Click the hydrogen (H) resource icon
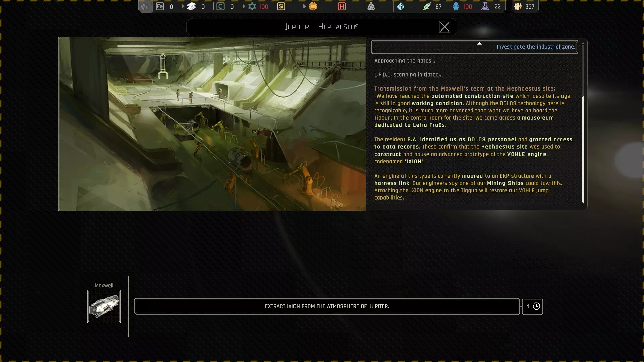The image size is (644, 362). [342, 6]
